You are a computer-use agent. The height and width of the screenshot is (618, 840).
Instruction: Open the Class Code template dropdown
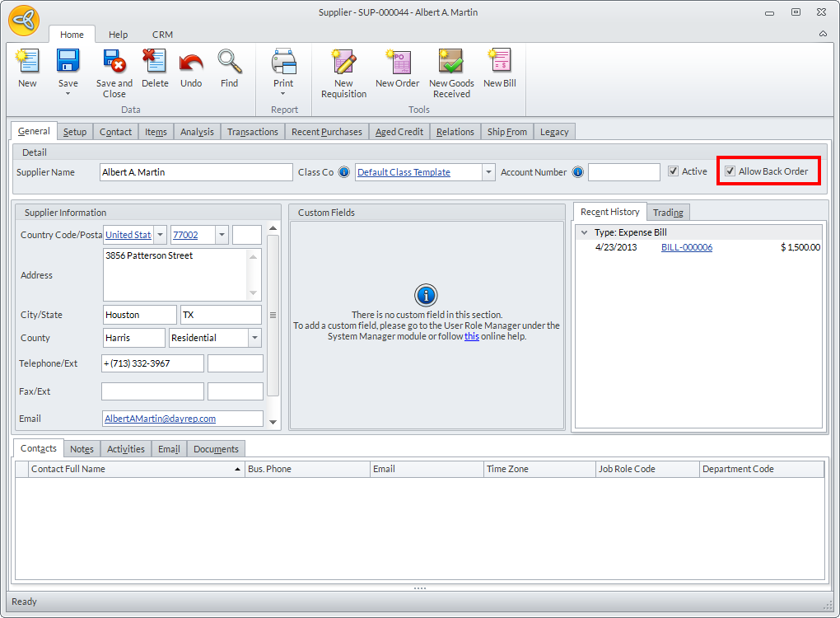[x=488, y=172]
